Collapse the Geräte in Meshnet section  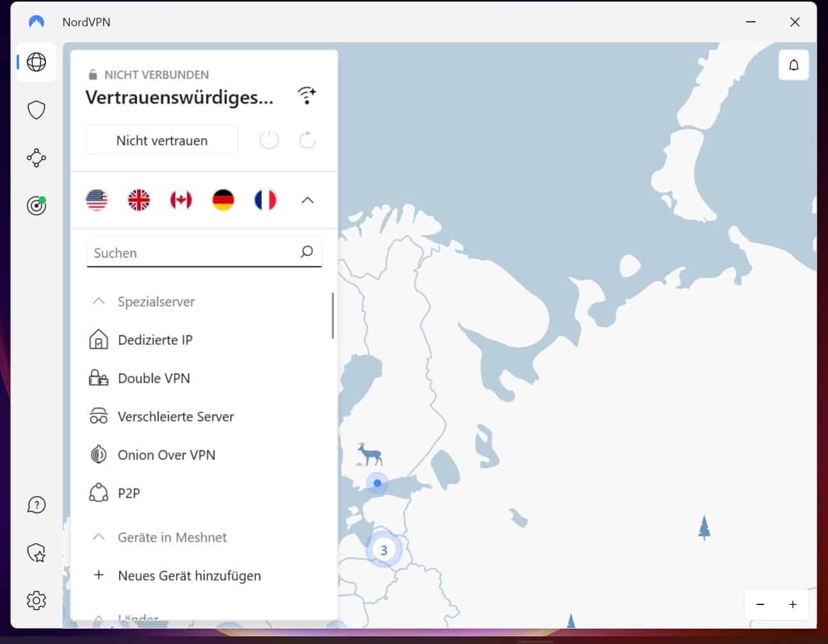click(98, 537)
